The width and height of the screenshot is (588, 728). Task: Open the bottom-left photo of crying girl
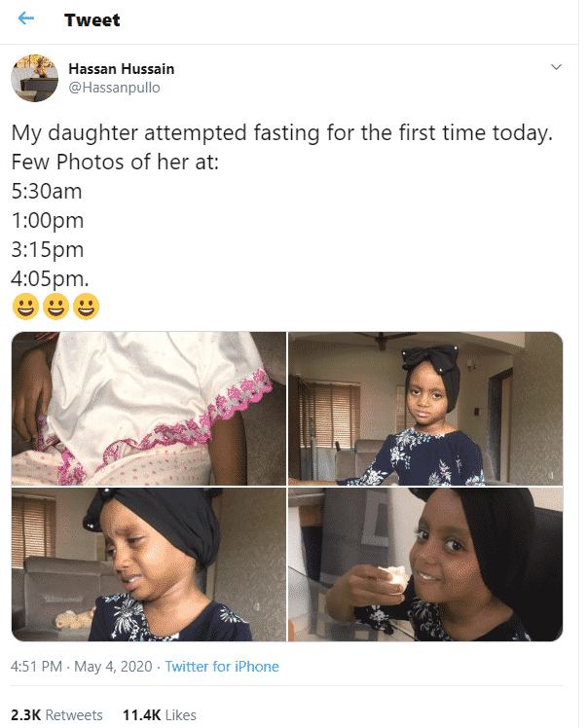149,564
